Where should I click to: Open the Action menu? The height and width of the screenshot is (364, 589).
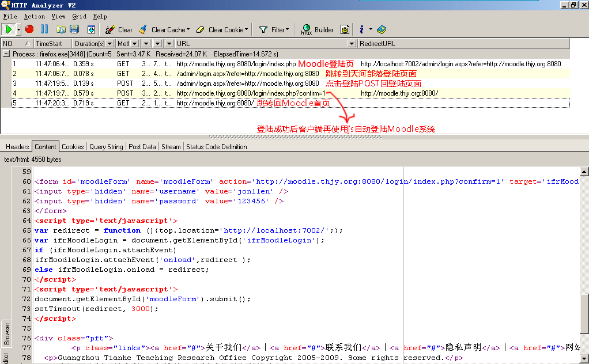[x=34, y=16]
